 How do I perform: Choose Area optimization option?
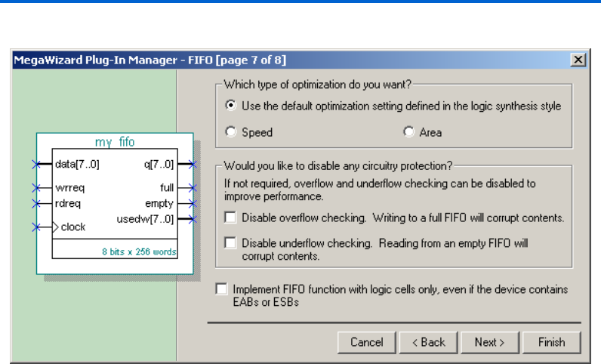408,132
